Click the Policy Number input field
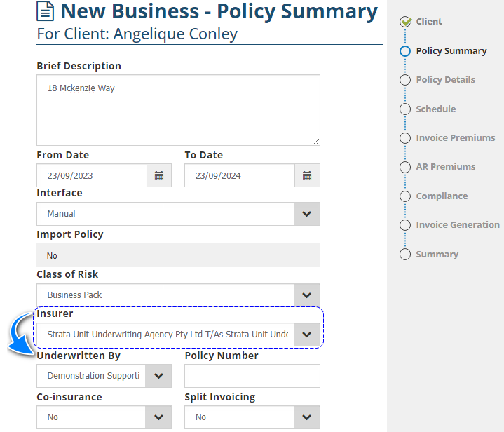 click(252, 376)
